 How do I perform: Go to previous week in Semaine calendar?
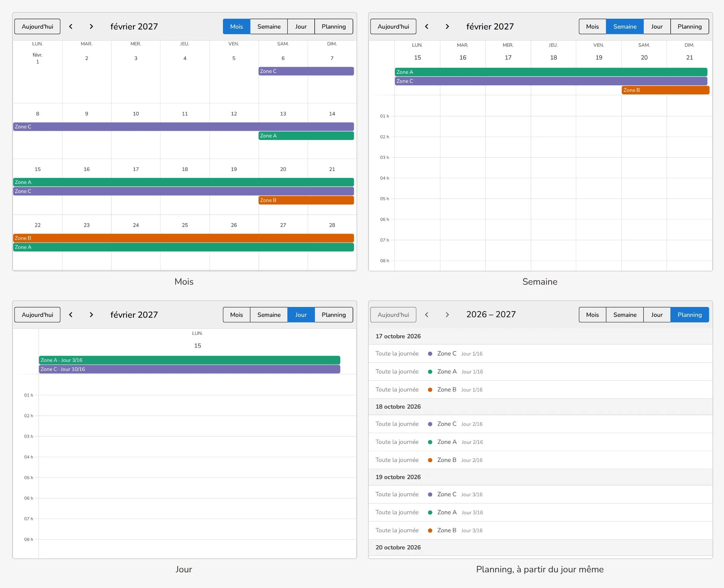(427, 27)
